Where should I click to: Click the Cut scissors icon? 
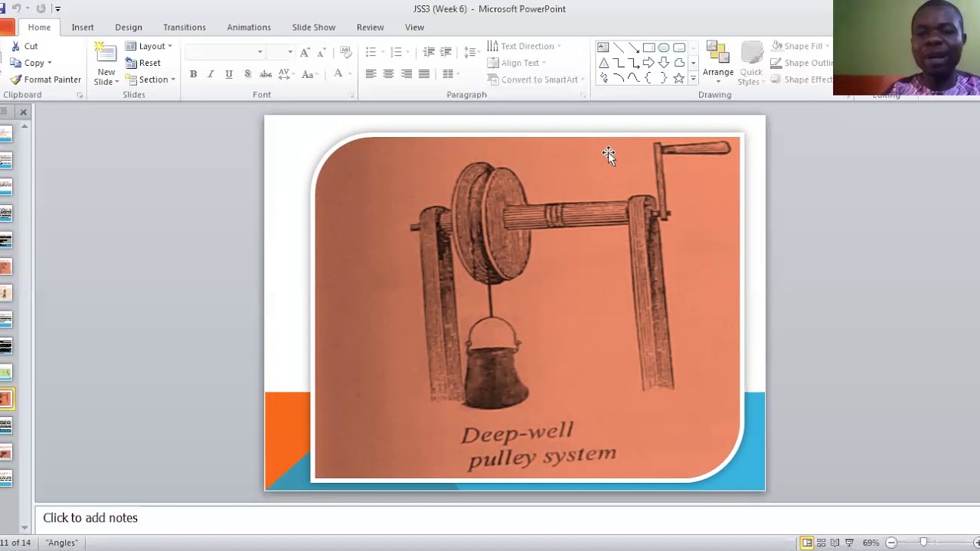tap(15, 46)
